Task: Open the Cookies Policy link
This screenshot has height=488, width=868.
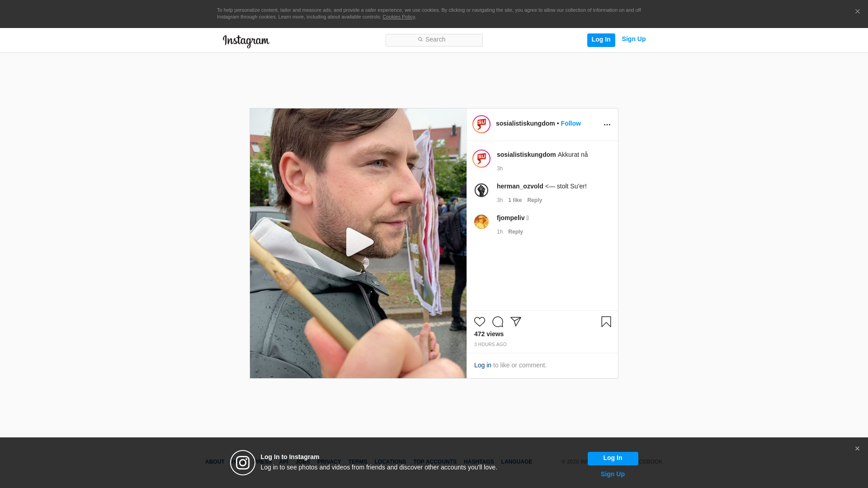Action: click(399, 17)
